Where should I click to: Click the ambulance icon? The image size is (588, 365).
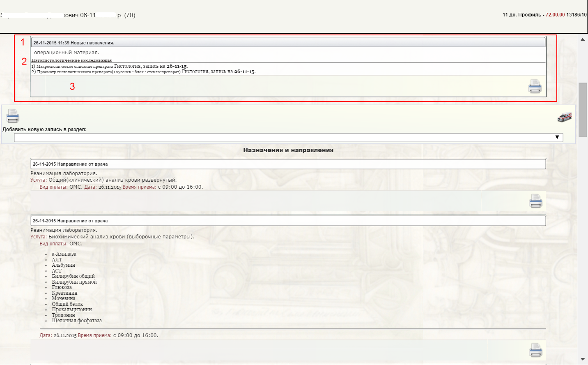[x=564, y=117]
